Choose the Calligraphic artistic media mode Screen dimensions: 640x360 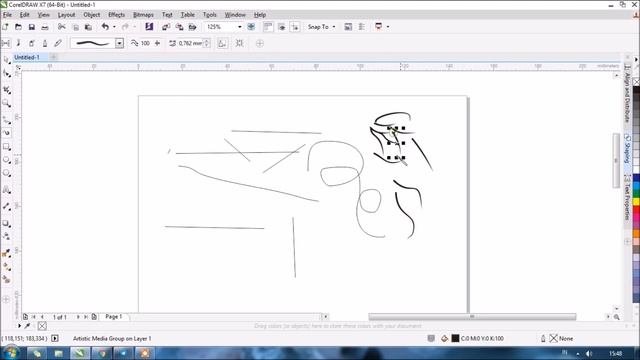(x=45, y=43)
